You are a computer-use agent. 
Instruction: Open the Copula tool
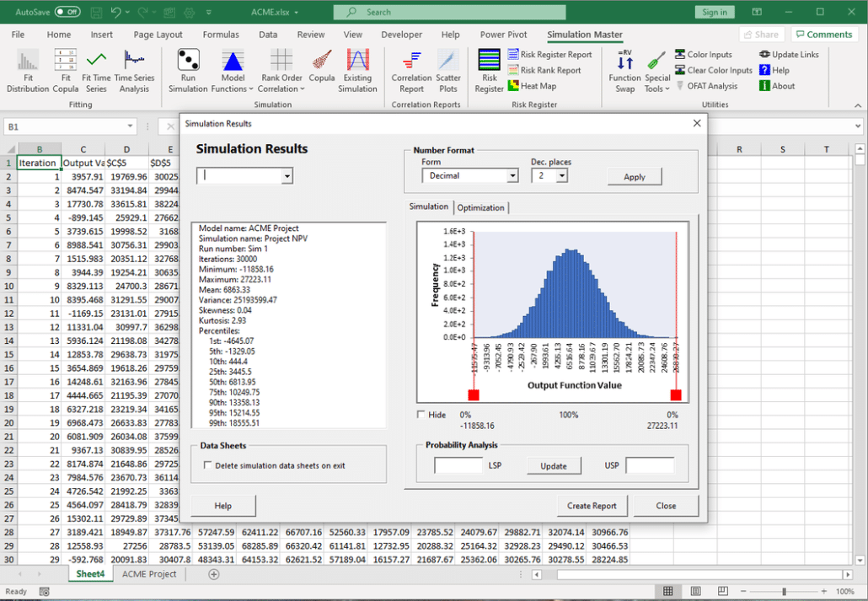coord(322,70)
